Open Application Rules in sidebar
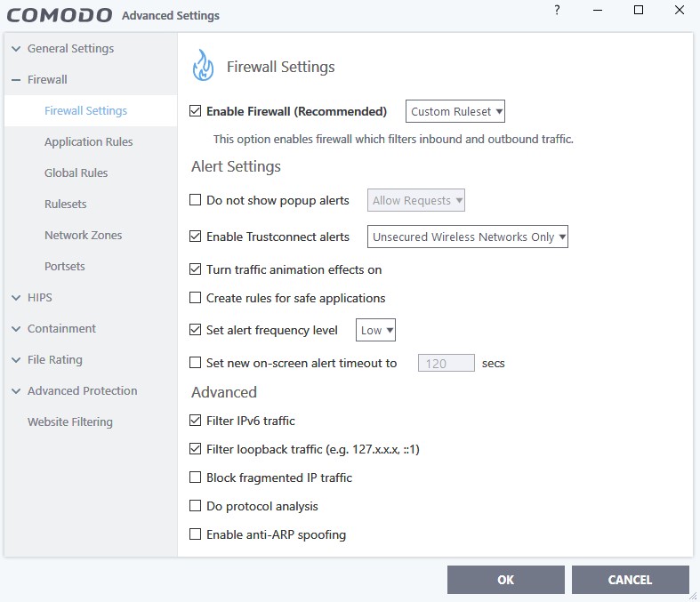The height and width of the screenshot is (602, 700). tap(88, 142)
